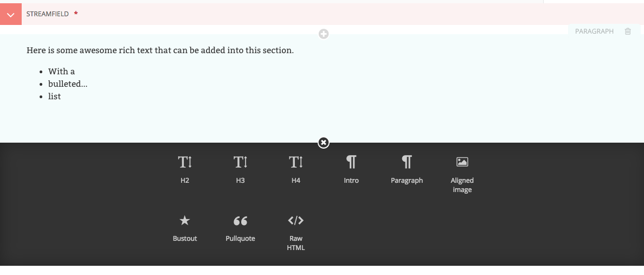Insert an H4 heading block

(295, 169)
